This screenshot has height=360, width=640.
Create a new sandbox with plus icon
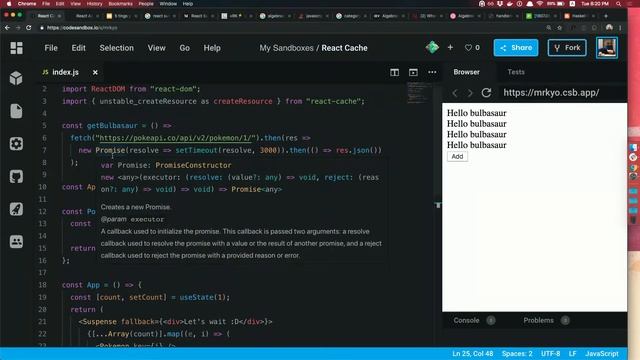point(450,47)
